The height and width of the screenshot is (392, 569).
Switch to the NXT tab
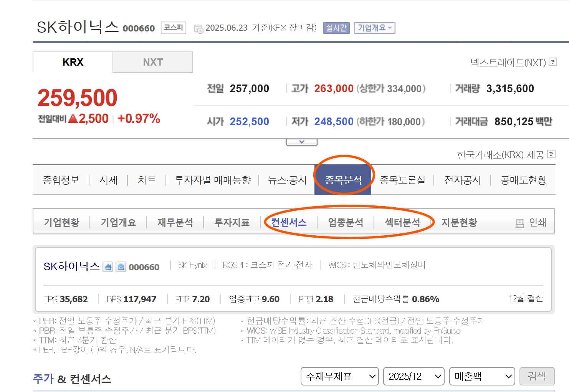tap(153, 62)
